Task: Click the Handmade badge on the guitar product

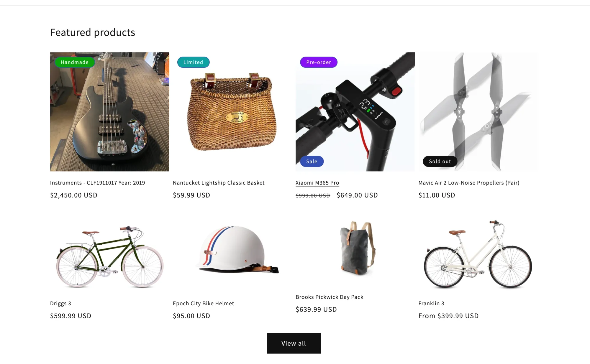Action: coord(74,62)
